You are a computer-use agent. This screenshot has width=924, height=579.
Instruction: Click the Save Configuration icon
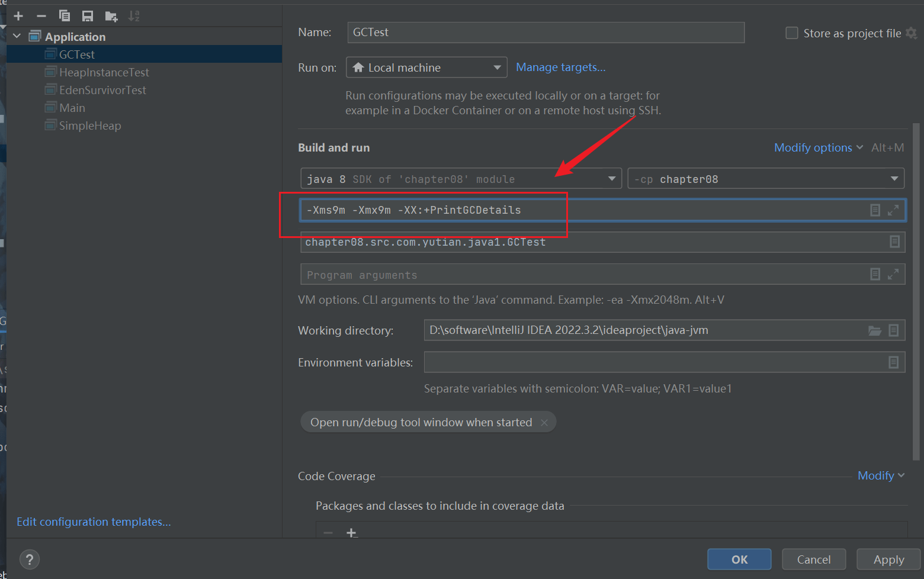pyautogui.click(x=88, y=16)
